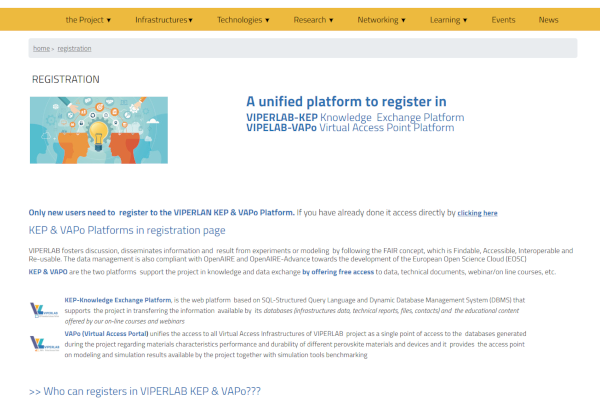Expand the Project dropdown menu
The height and width of the screenshot is (405, 600).
tap(88, 19)
